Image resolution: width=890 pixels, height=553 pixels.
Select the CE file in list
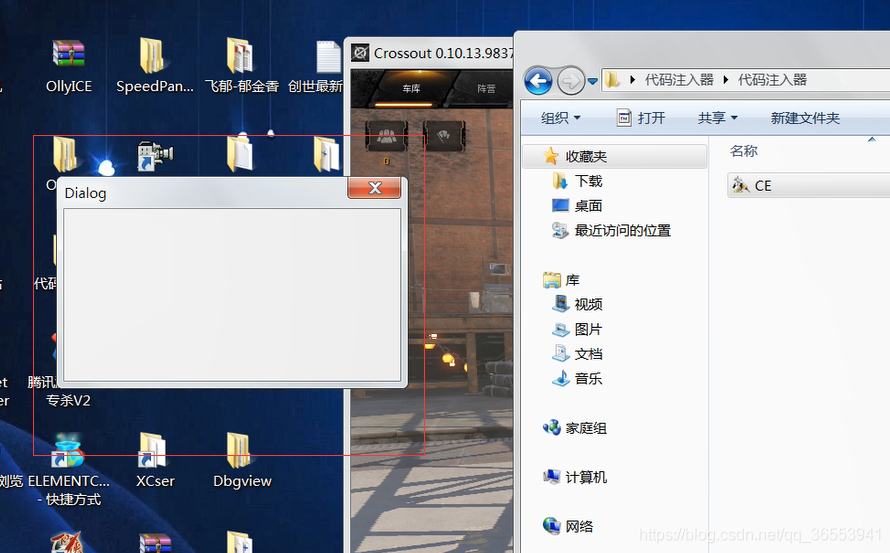pos(809,186)
